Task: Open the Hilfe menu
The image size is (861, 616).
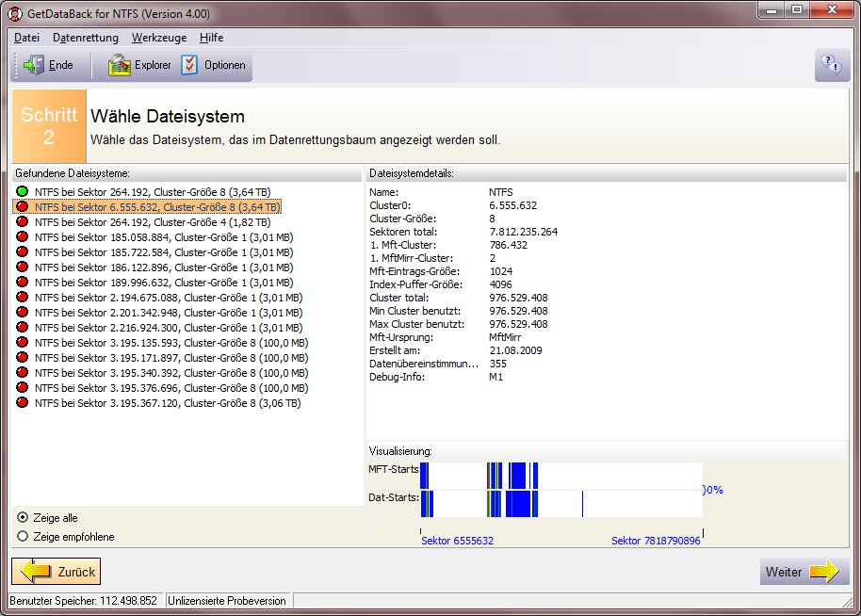Action: (211, 38)
